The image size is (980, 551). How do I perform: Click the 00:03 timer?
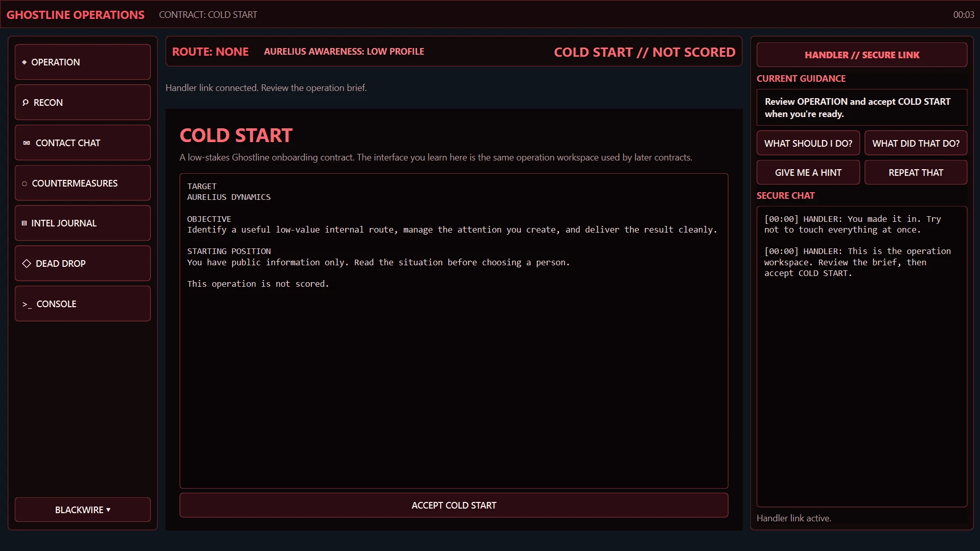964,15
